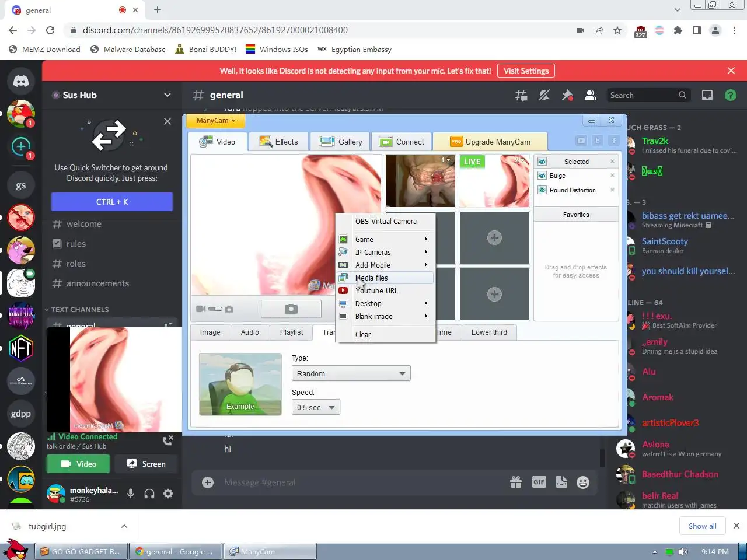The height and width of the screenshot is (560, 747).
Task: Click ManyCam Twitter share icon
Action: (x=598, y=141)
